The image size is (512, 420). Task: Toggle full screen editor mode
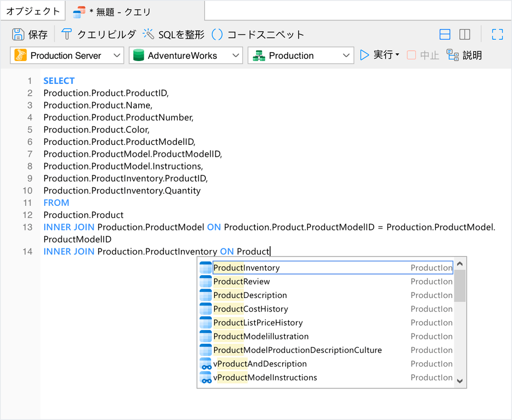click(497, 34)
